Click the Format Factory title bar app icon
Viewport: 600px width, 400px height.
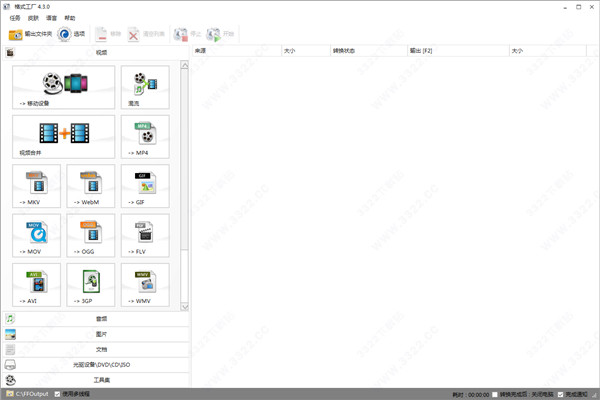7,7
